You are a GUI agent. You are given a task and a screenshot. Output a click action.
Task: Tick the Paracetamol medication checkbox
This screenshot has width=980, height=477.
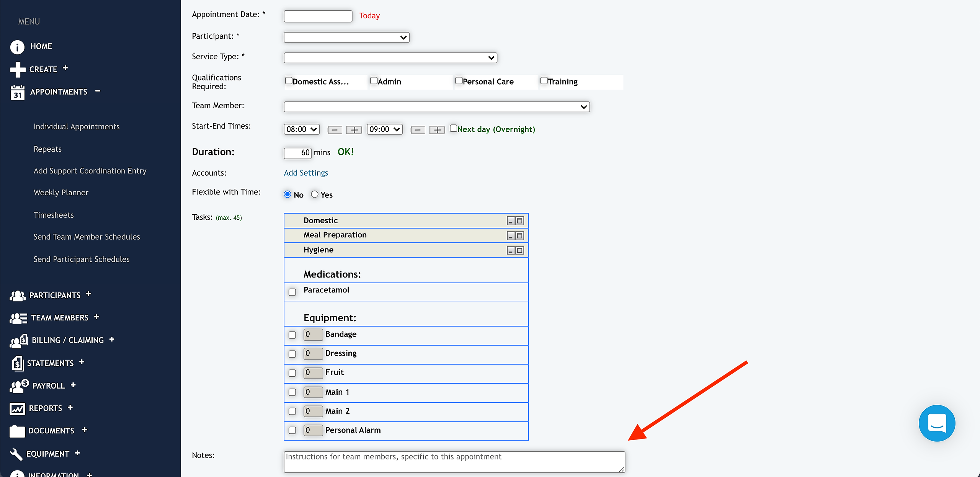click(x=292, y=292)
